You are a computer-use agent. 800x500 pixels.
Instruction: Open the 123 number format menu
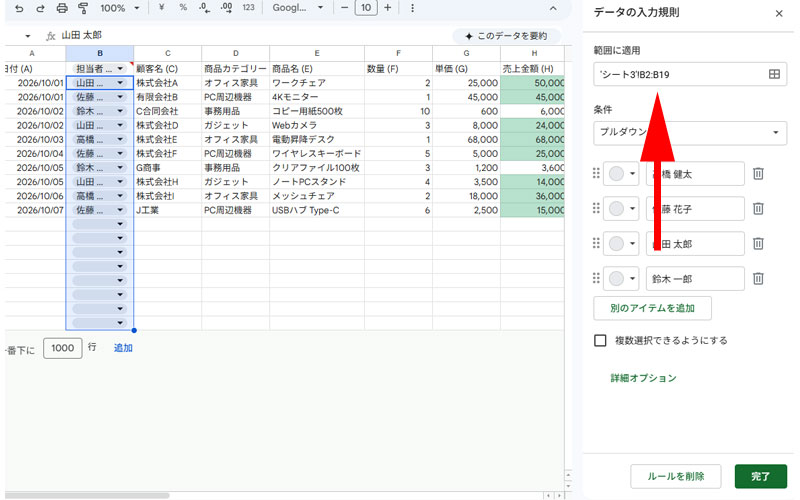click(248, 8)
